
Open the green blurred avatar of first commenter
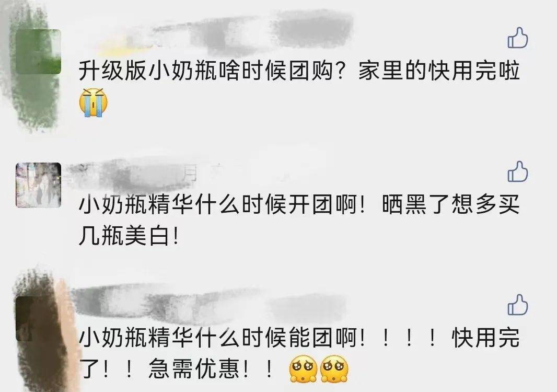coord(38,52)
